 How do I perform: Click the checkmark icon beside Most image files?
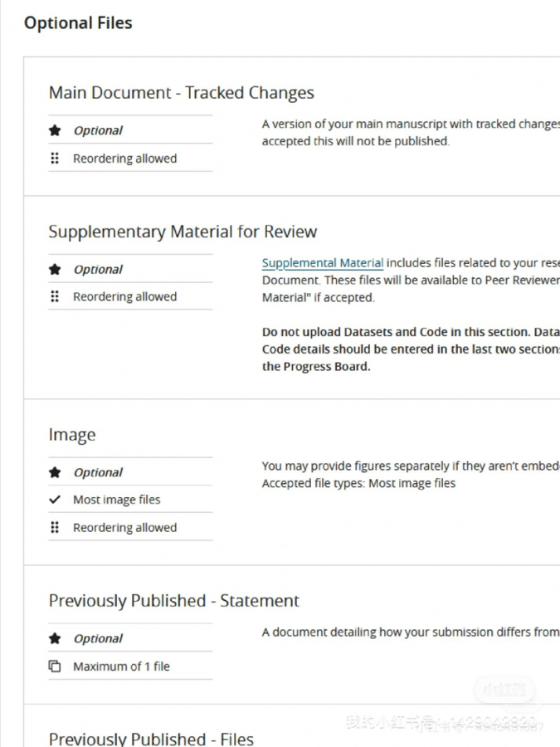(x=55, y=500)
